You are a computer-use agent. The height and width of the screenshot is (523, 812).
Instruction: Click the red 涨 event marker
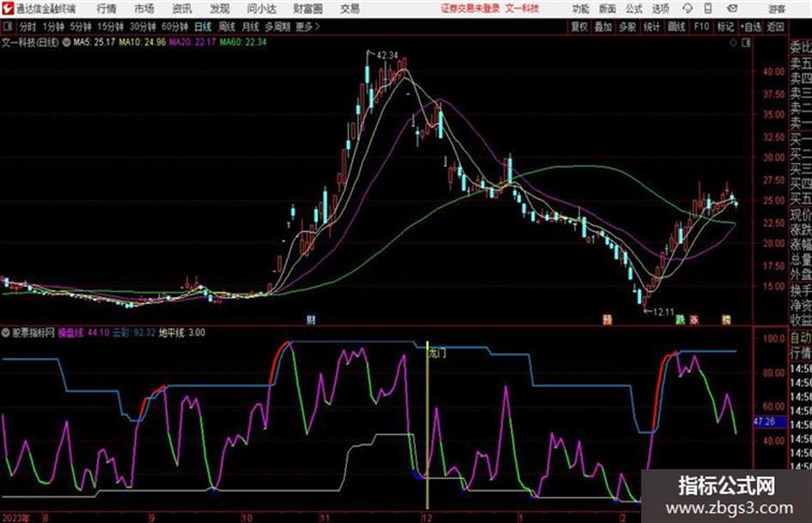[x=694, y=319]
